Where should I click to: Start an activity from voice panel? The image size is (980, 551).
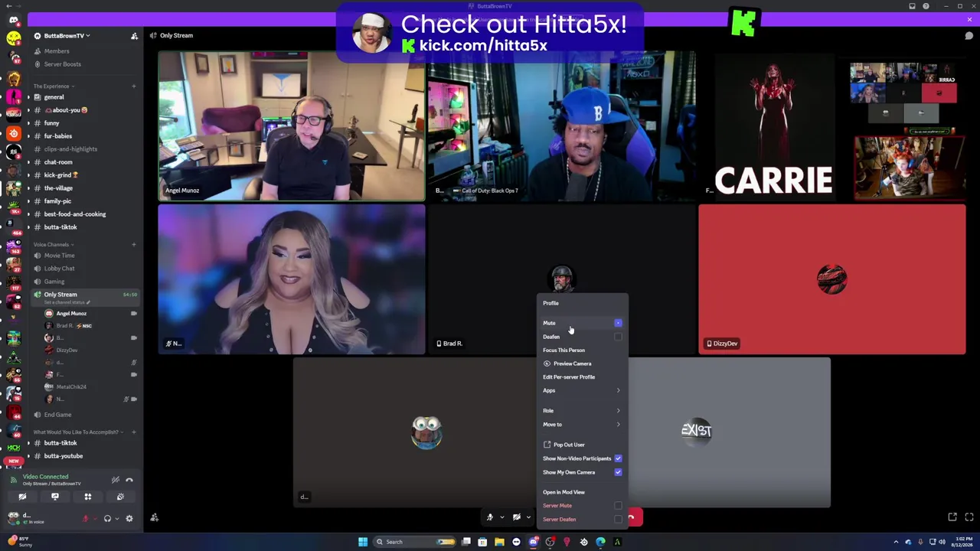pyautogui.click(x=88, y=497)
